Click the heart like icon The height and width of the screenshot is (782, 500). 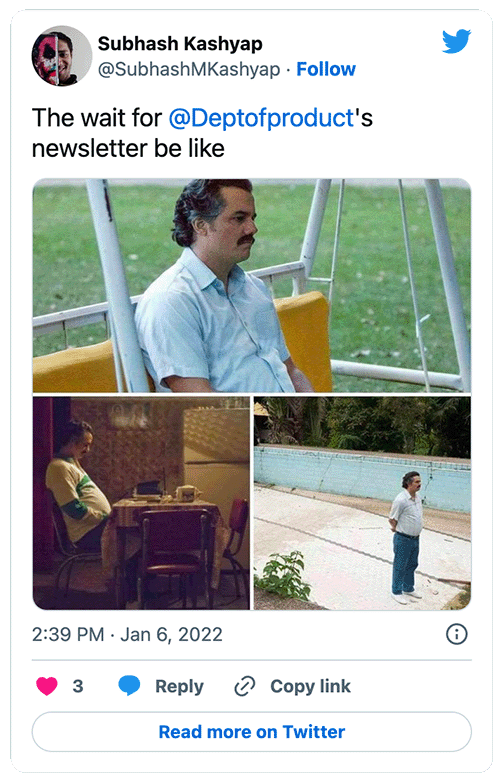47,686
